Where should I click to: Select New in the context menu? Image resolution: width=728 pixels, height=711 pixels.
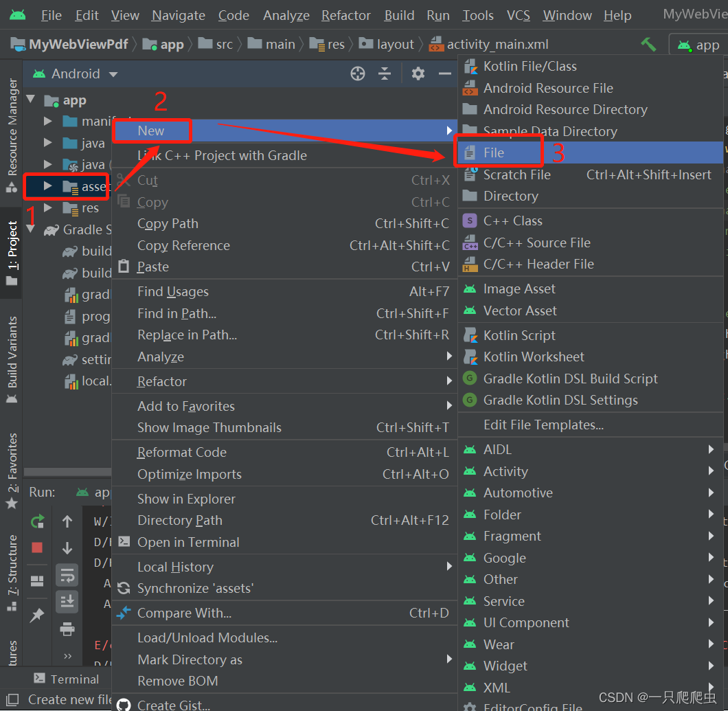tap(284, 131)
